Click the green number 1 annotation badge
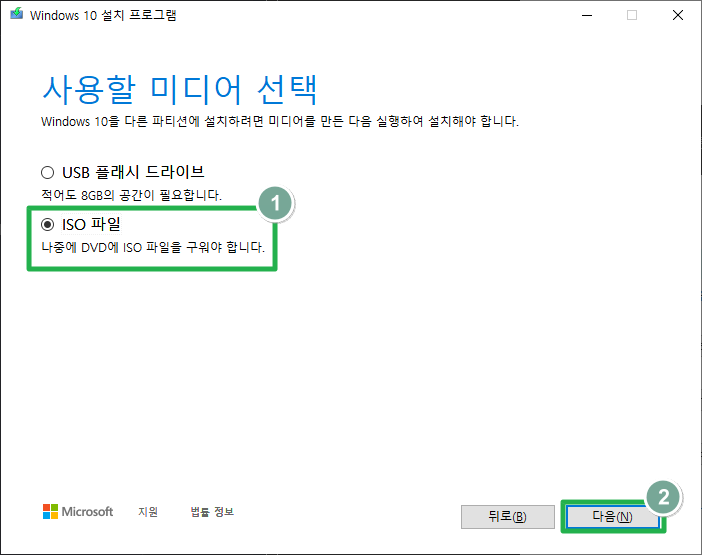Image resolution: width=702 pixels, height=555 pixels. pyautogui.click(x=274, y=204)
